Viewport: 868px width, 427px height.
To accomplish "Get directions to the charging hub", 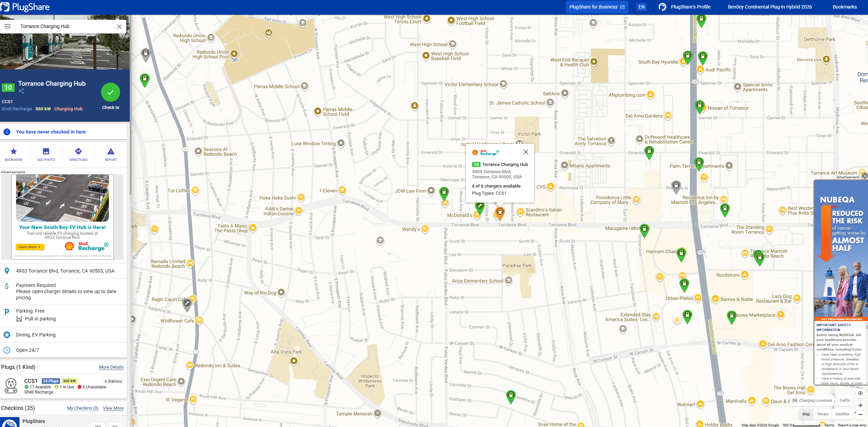I will [78, 154].
